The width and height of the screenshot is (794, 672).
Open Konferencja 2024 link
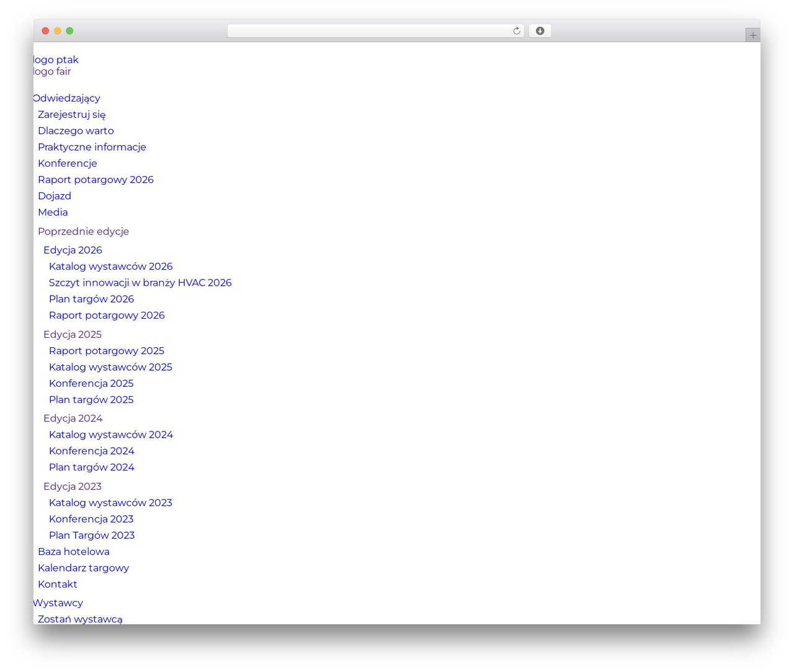coord(92,451)
